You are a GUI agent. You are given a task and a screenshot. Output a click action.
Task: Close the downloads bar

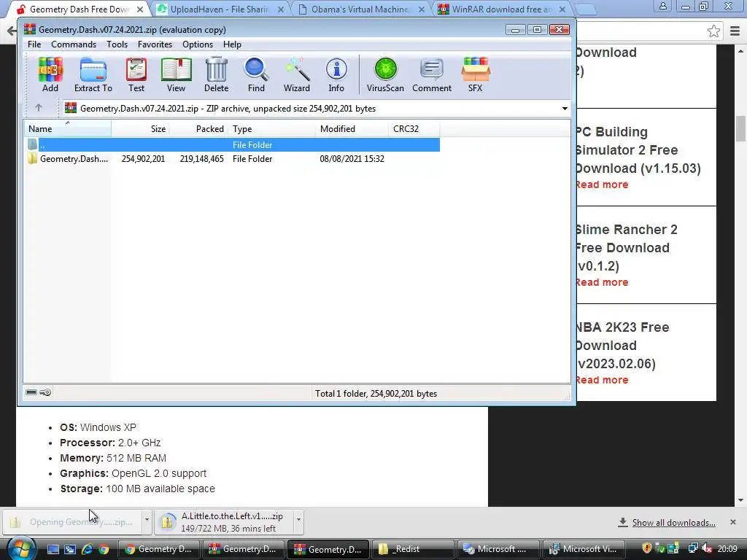(x=733, y=522)
